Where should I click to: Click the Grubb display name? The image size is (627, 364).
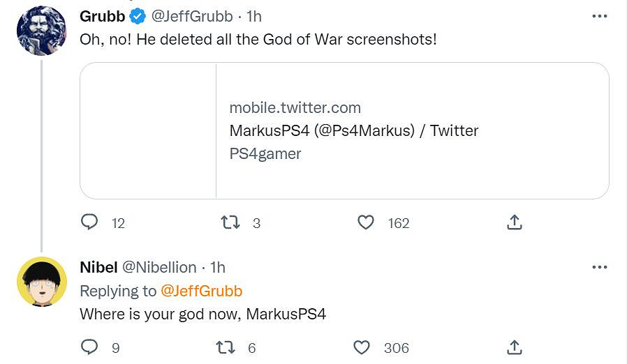coord(103,16)
